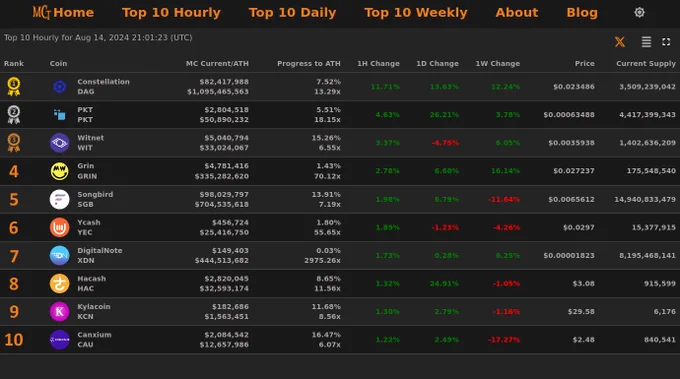This screenshot has width=680, height=379.
Task: Click the silver second place medal
Action: (14, 114)
